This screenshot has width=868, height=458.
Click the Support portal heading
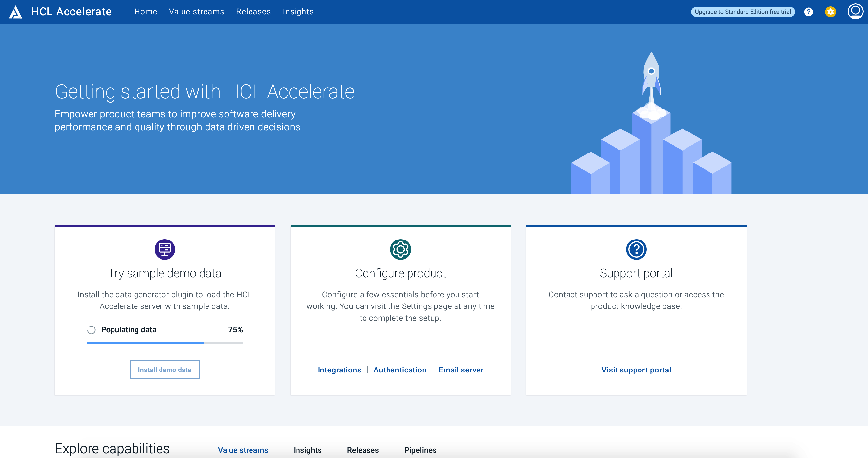637,273
